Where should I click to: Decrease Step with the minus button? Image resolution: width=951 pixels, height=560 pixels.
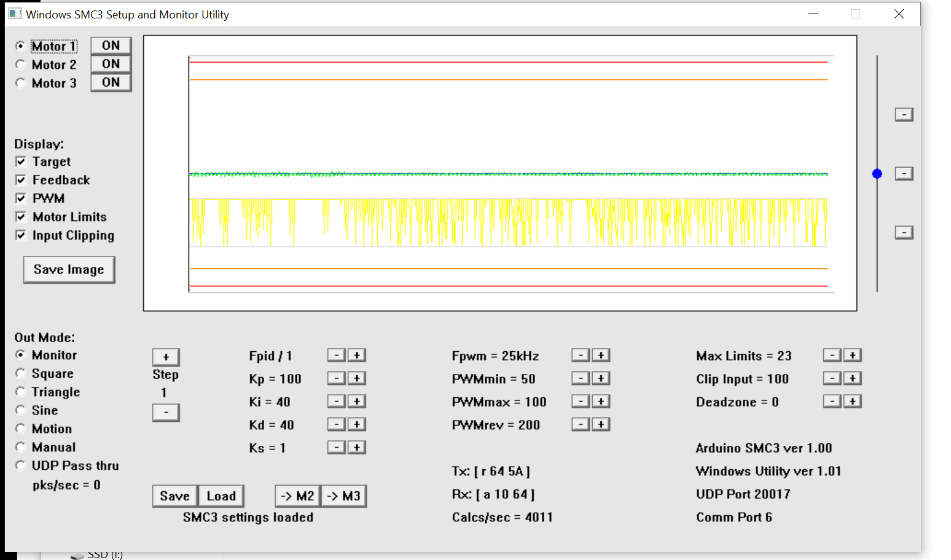pyautogui.click(x=166, y=412)
